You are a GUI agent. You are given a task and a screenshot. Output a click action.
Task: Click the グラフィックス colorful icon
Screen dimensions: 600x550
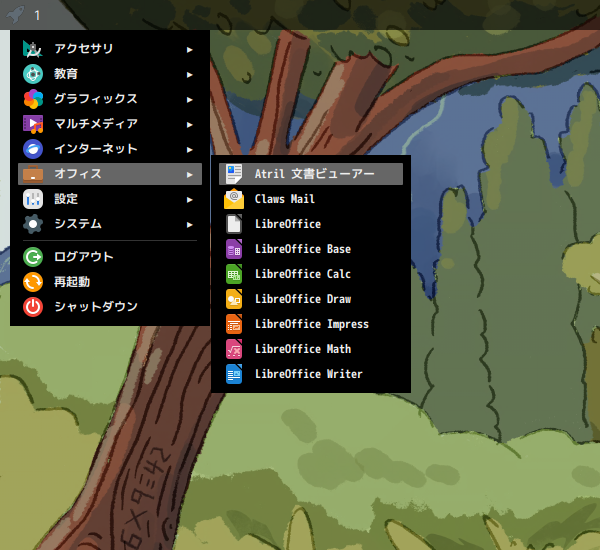(x=33, y=99)
